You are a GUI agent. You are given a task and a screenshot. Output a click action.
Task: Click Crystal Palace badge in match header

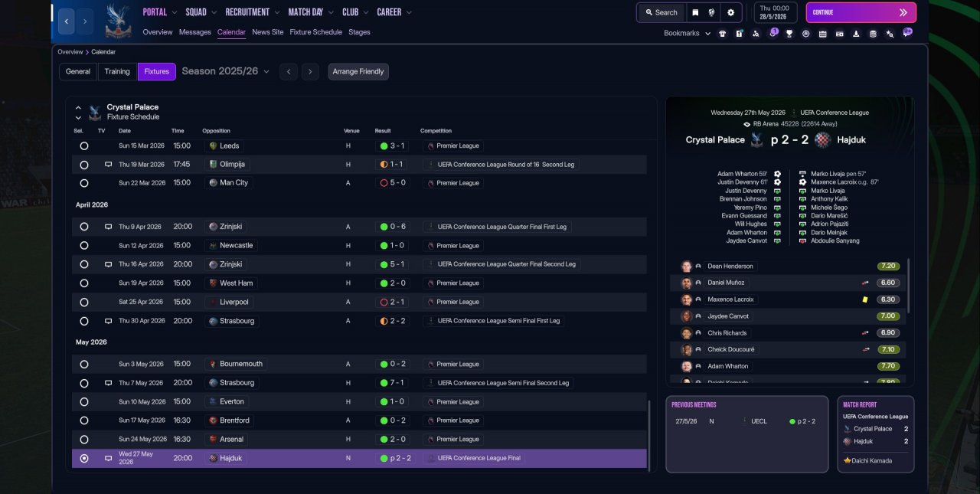tap(756, 139)
